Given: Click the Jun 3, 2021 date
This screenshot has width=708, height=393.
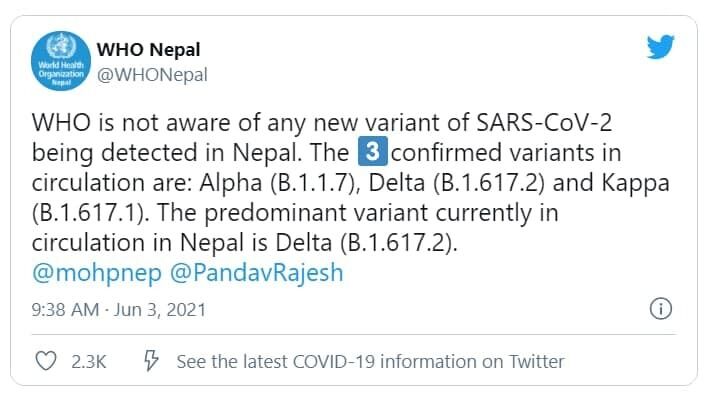Looking at the screenshot, I should (x=160, y=310).
